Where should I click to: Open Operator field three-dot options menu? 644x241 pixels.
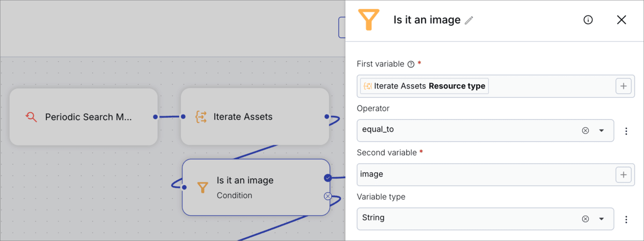(626, 131)
